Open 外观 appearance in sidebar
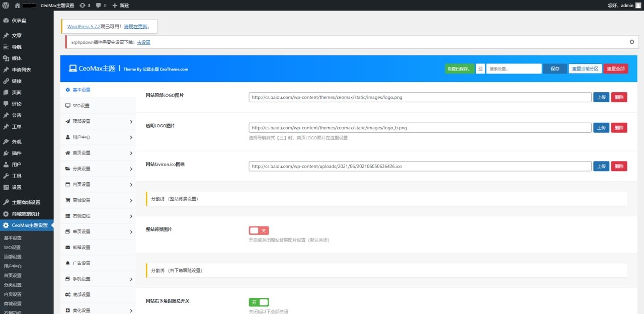The height and width of the screenshot is (314, 644). point(27,142)
